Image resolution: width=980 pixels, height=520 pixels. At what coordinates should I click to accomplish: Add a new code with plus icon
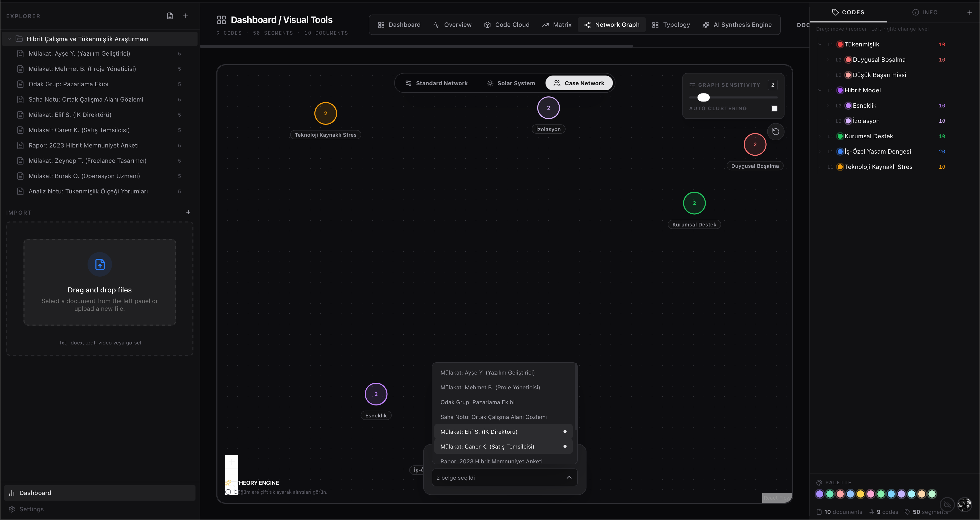point(969,13)
